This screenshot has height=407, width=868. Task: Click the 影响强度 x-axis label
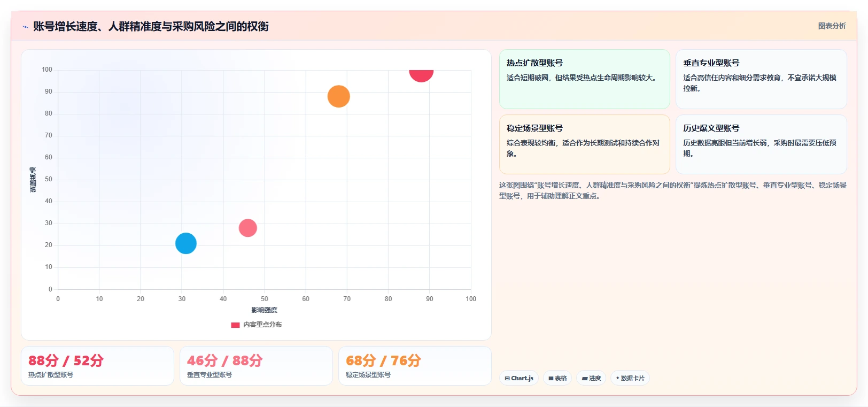click(x=264, y=310)
